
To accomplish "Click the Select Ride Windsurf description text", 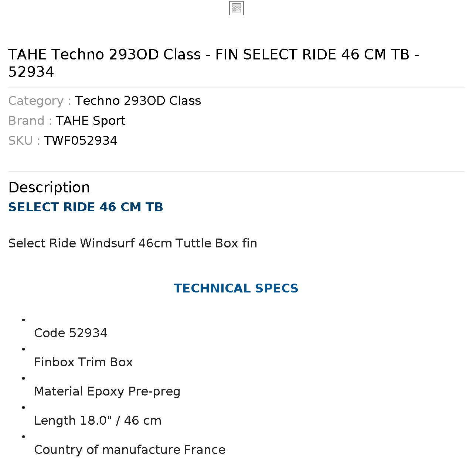I will point(133,243).
